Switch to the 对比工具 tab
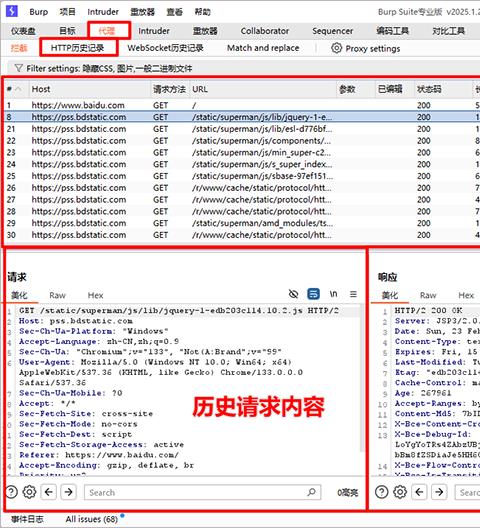The image size is (480, 528). coord(448,31)
